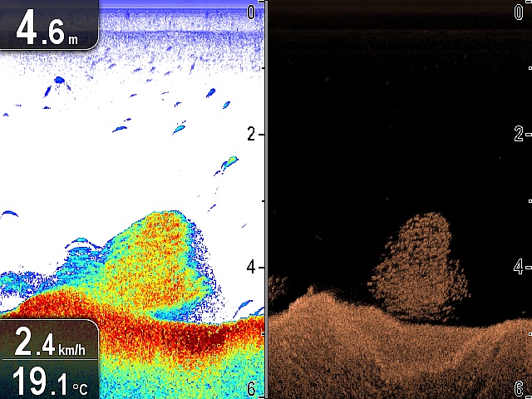The height and width of the screenshot is (399, 532).
Task: Tap the fish arch at far left edge
Action: point(9,214)
